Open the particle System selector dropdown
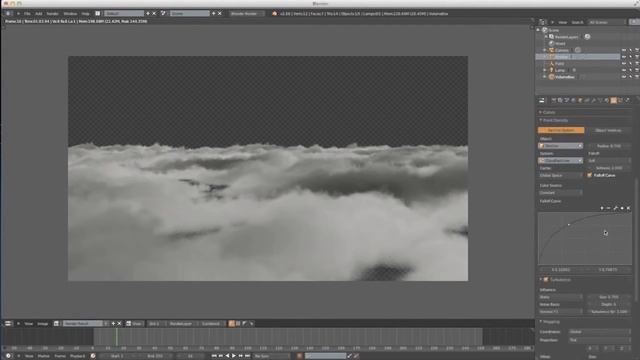This screenshot has height=360, width=640. pos(560,160)
